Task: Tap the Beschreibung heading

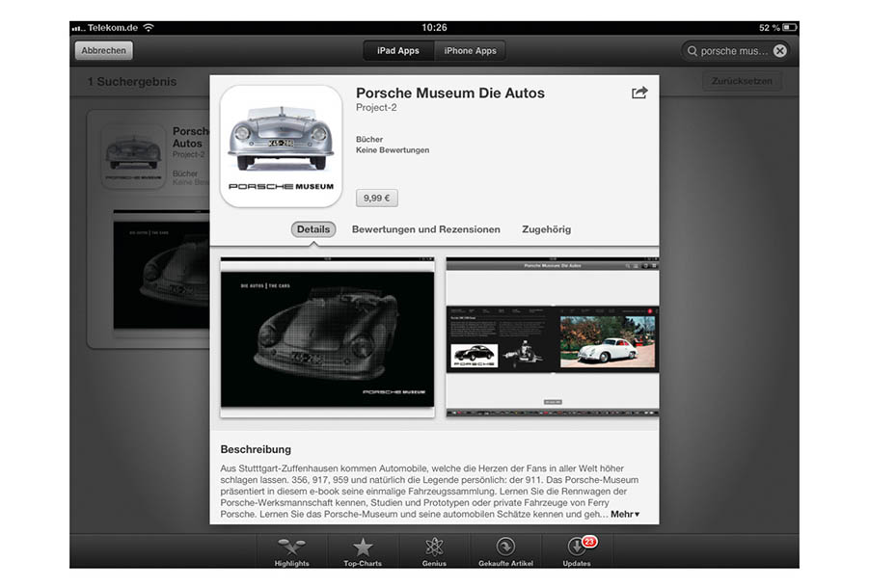Action: click(x=256, y=449)
